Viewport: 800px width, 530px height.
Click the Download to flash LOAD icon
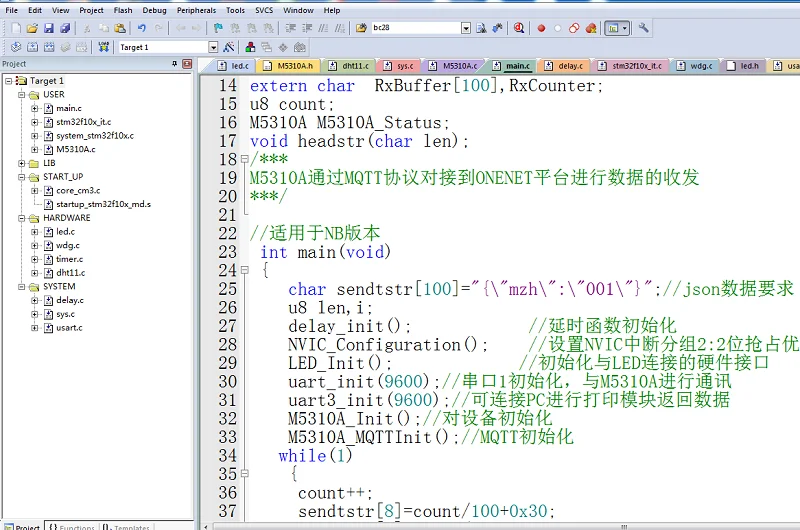click(x=104, y=47)
